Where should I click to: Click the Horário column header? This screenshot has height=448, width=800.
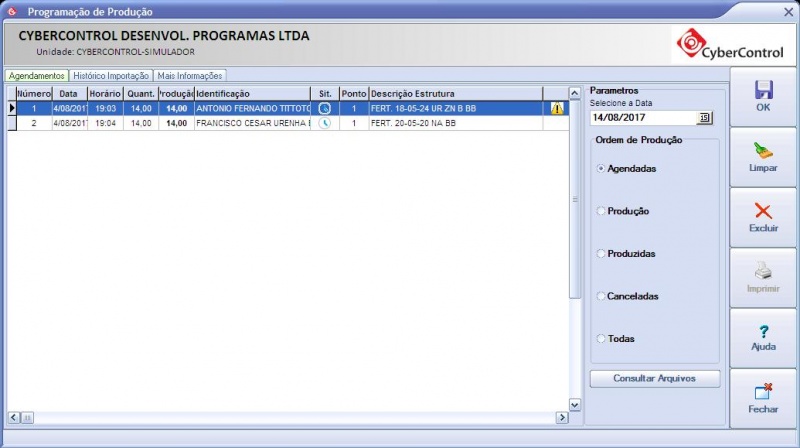[106, 94]
